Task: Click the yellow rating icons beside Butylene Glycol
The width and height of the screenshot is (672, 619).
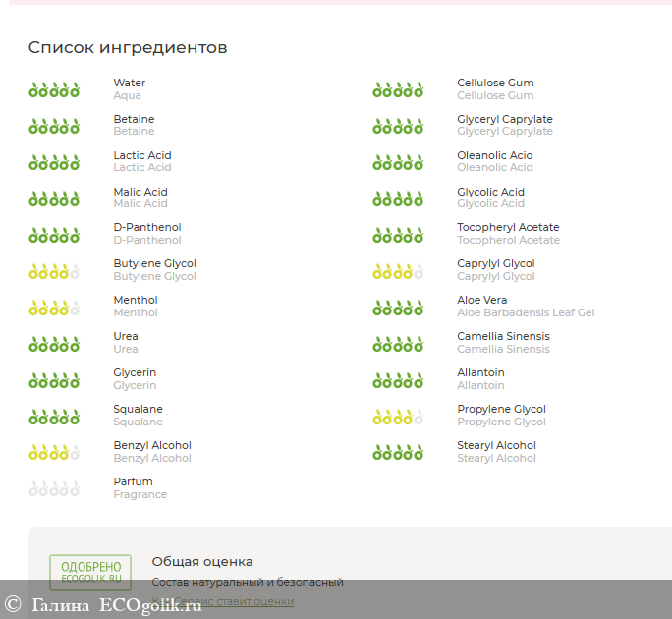Action: click(x=54, y=271)
